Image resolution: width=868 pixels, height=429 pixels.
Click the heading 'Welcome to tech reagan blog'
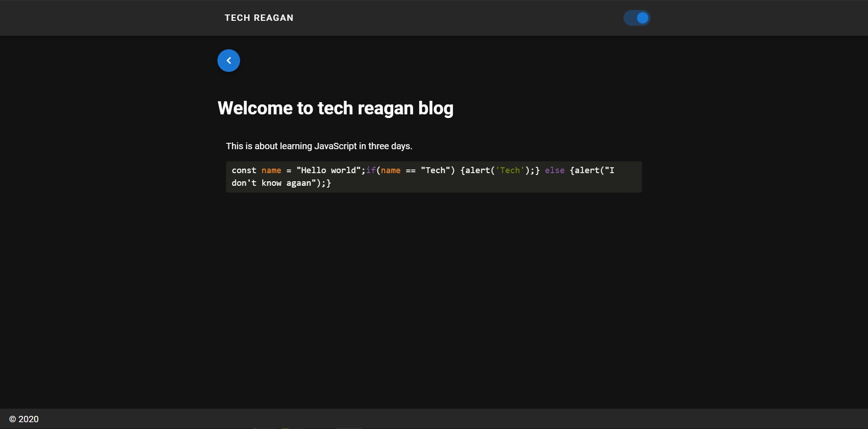[x=335, y=108]
